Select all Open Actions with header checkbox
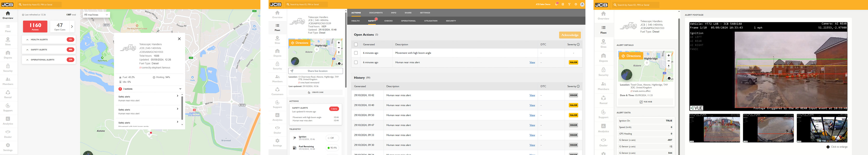The height and width of the screenshot is (155, 868). [x=356, y=44]
